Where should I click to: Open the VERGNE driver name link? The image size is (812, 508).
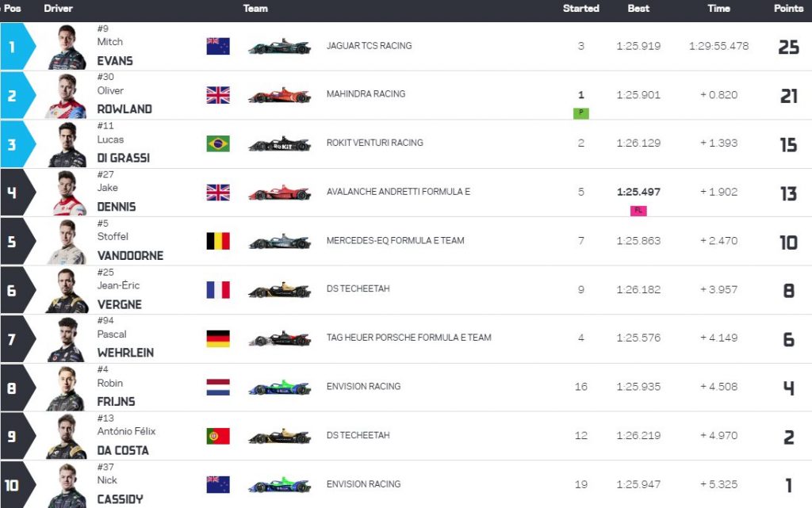pyautogui.click(x=120, y=304)
